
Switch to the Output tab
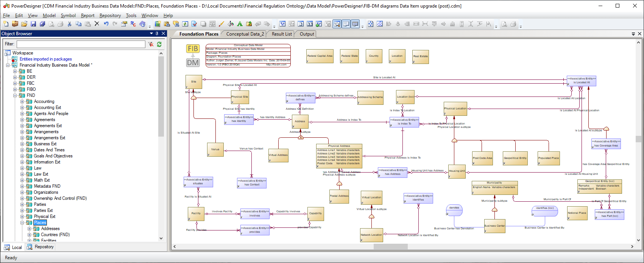307,34
